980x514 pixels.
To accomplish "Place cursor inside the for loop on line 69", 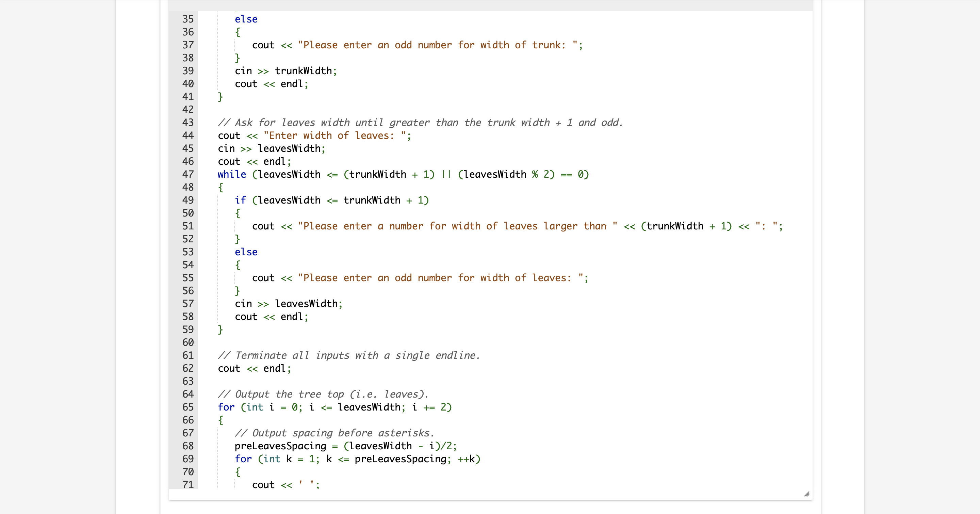I will pos(358,459).
